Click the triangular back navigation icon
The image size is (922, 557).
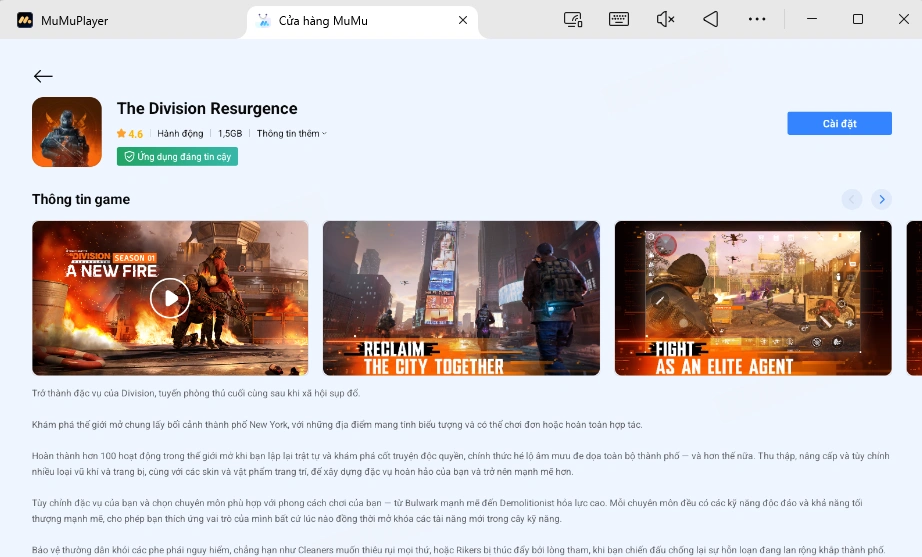[711, 19]
